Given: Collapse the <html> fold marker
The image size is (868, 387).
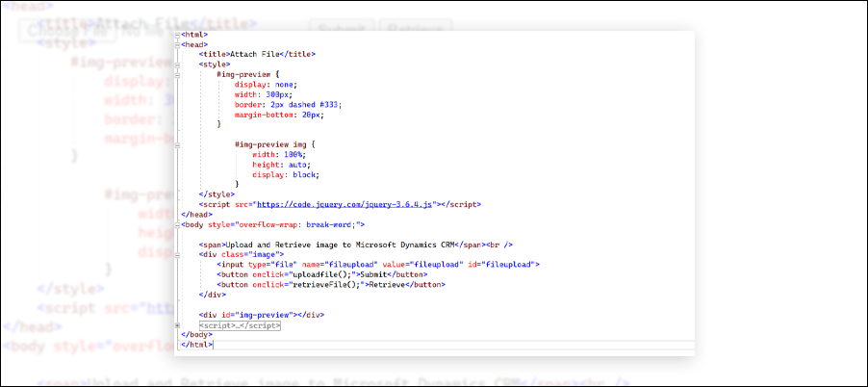Looking at the screenshot, I should [178, 35].
